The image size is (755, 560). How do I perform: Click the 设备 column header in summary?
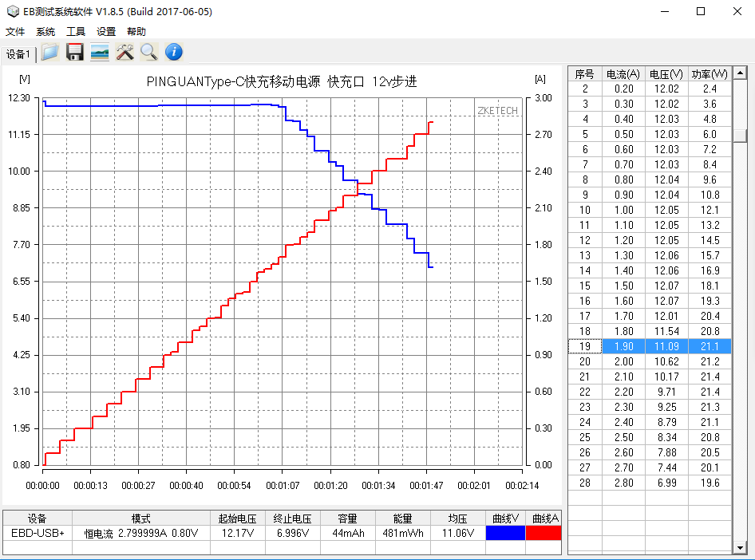point(38,519)
